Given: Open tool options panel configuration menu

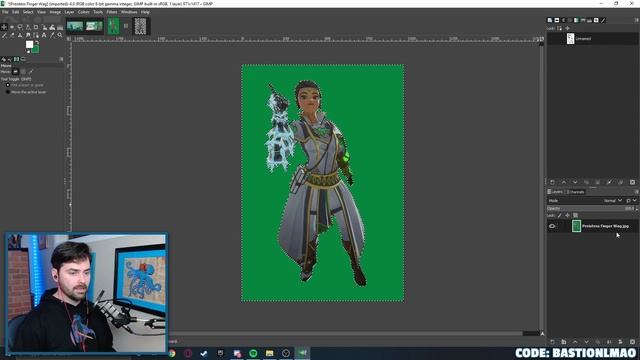Looking at the screenshot, I should [61, 59].
